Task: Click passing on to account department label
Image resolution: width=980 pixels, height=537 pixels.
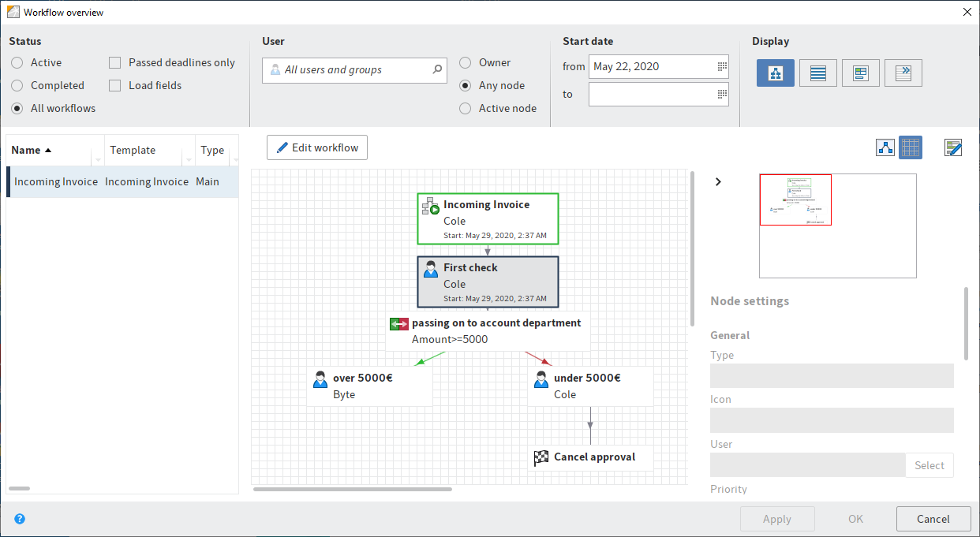Action: tap(496, 323)
